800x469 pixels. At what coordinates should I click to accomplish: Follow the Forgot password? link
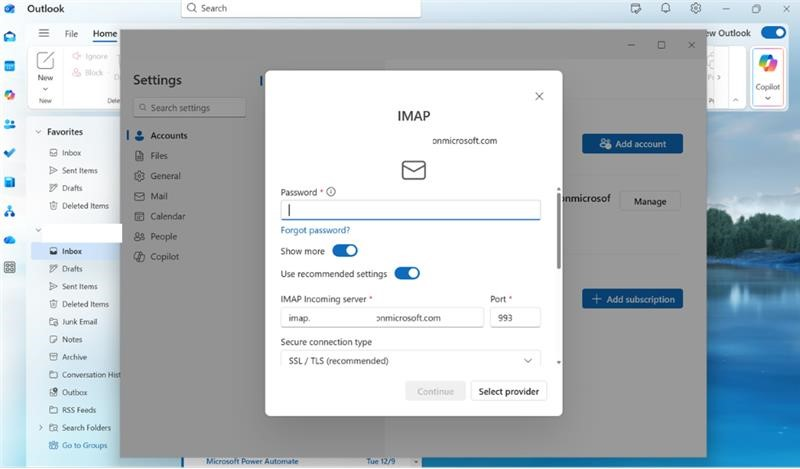315,230
